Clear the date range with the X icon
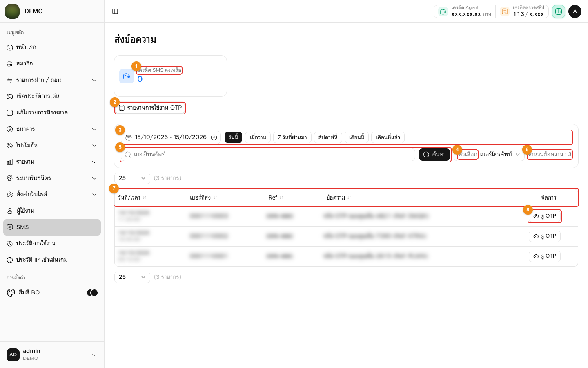588x368 pixels. coord(214,137)
